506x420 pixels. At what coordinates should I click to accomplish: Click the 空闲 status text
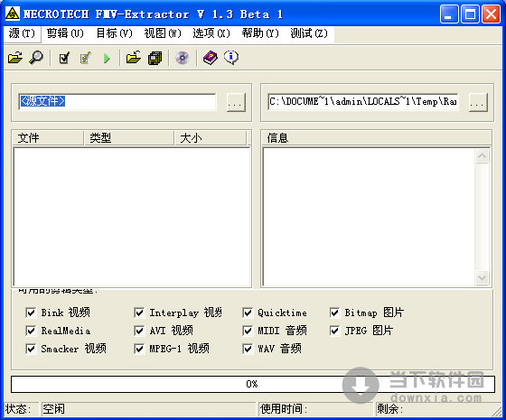[x=53, y=409]
